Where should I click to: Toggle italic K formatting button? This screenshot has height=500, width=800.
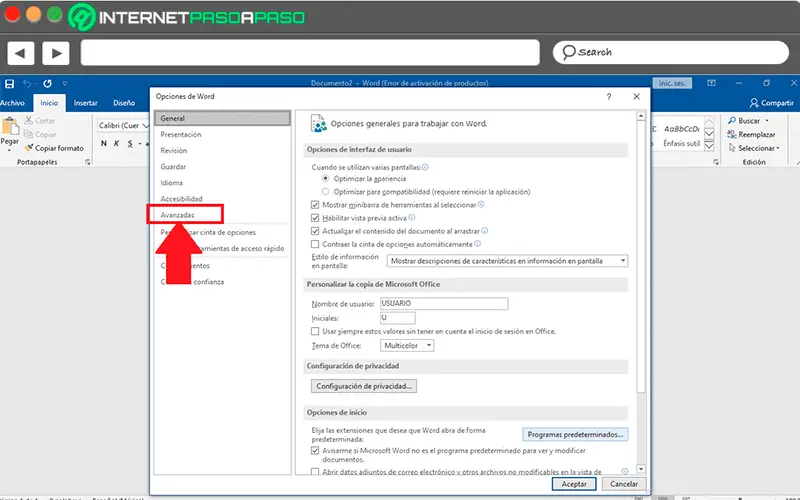pos(116,143)
